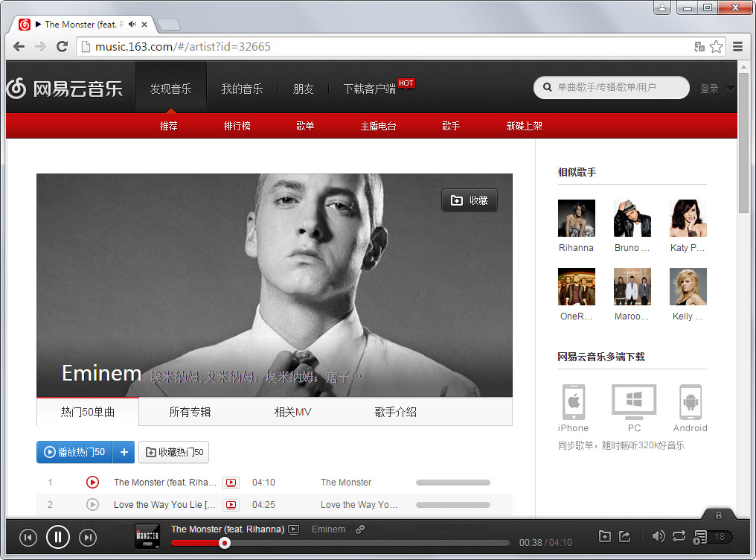Click the browser forward arrow
The width and height of the screenshot is (756, 560).
[x=40, y=47]
